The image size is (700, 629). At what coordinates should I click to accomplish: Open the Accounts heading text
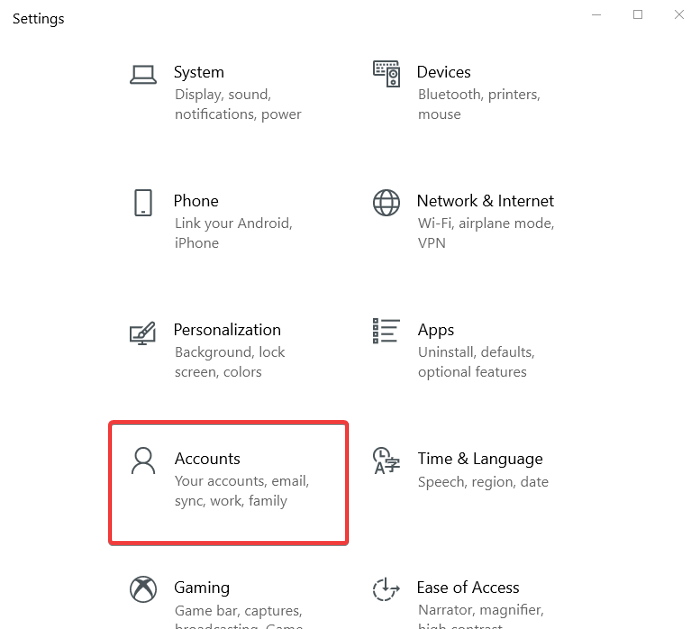207,459
